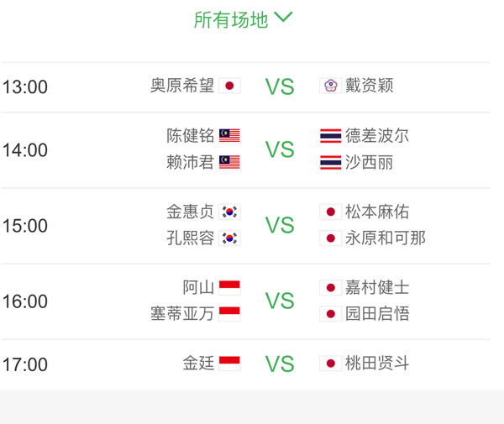
Task: Click the Thailand flag beside 德差波尔
Action: click(331, 136)
